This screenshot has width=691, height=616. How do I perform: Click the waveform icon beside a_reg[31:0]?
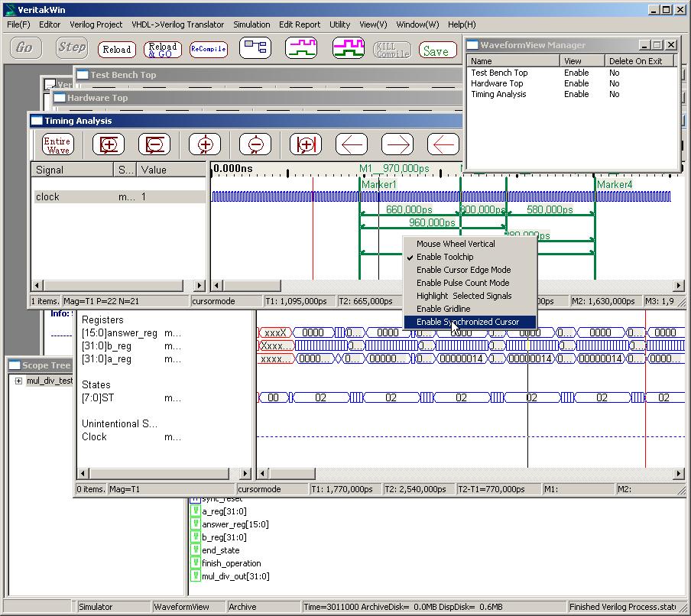(x=195, y=511)
